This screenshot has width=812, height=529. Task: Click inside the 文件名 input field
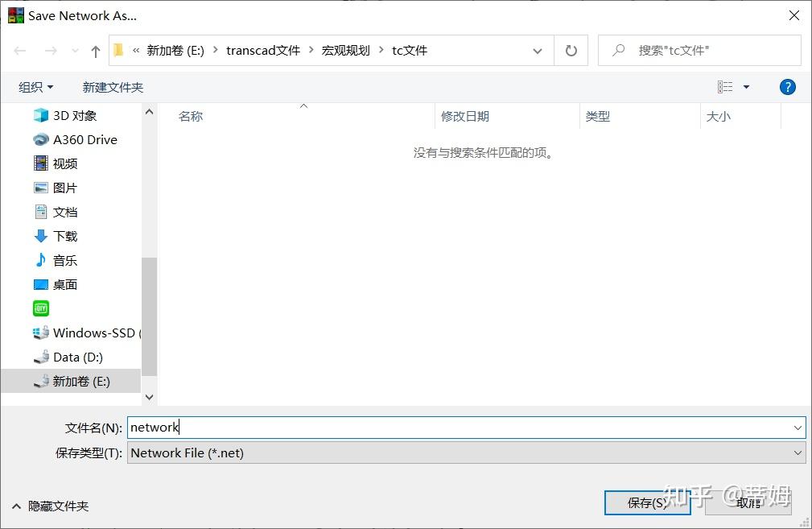(322, 428)
